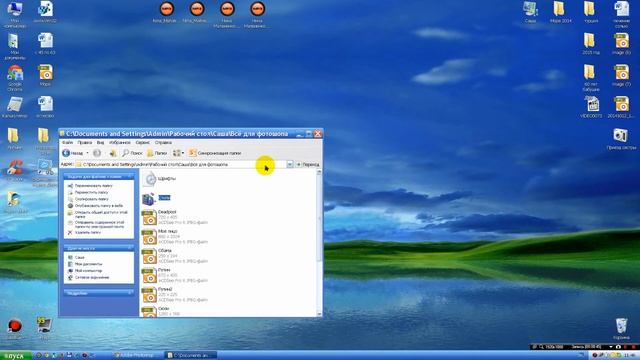Viewport: 640px width, 360px height.
Task: Open the Море 2014 desktop folder
Action: coord(560,12)
